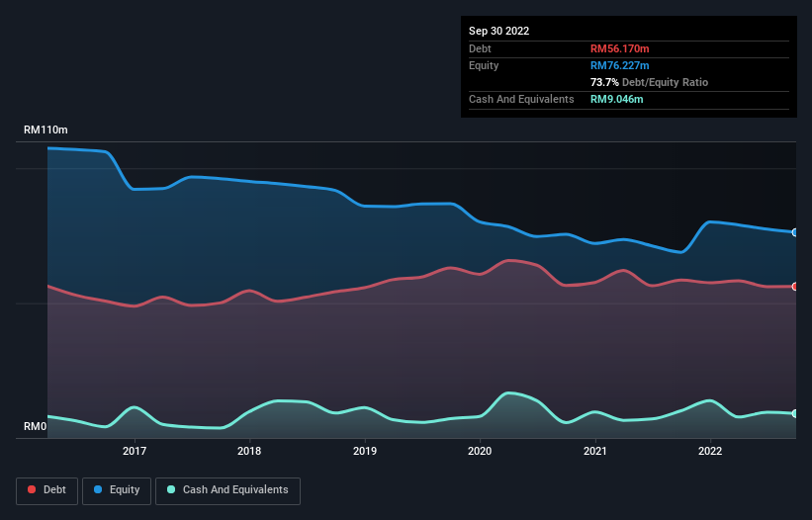Click the RM110m y-axis label
The image size is (812, 520).
coord(45,130)
